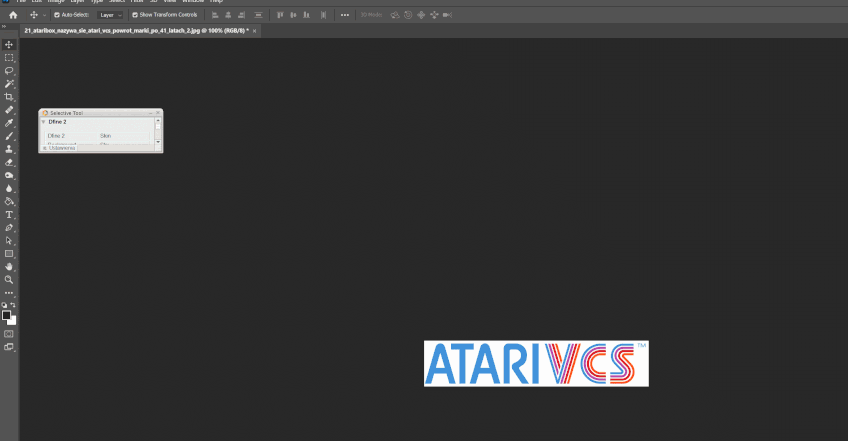Image resolution: width=848 pixels, height=441 pixels.
Task: Select the Rectangular Marquee tool
Action: 9,57
